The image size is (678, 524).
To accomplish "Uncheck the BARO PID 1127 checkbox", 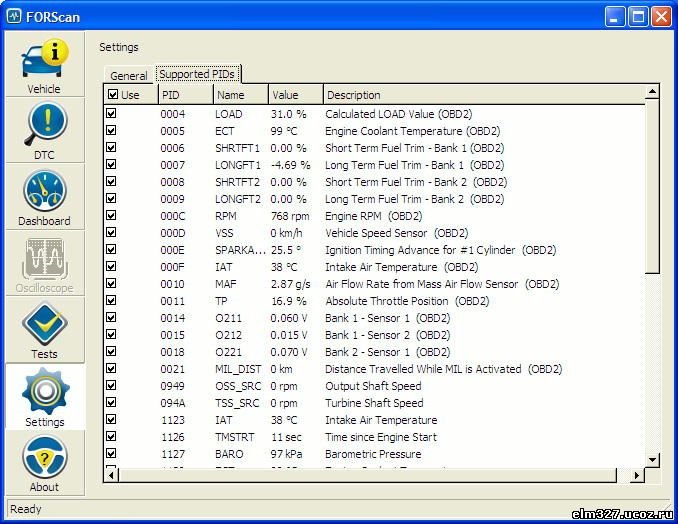I will coord(111,453).
